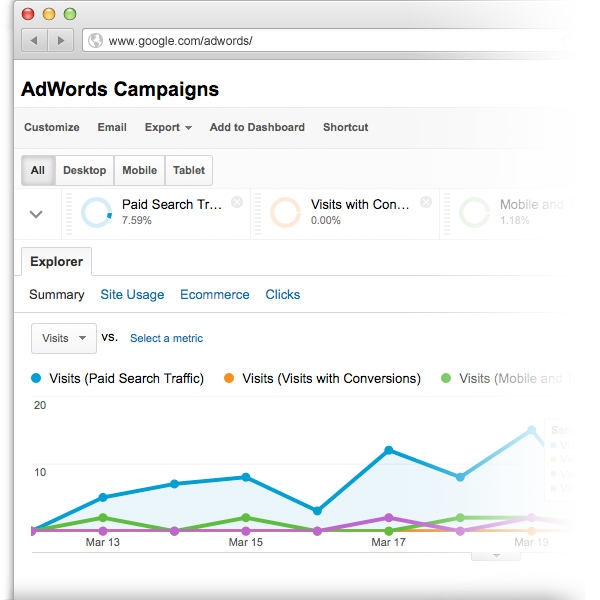This screenshot has height=600, width=600.
Task: Open the Site Usage view
Action: (x=132, y=294)
